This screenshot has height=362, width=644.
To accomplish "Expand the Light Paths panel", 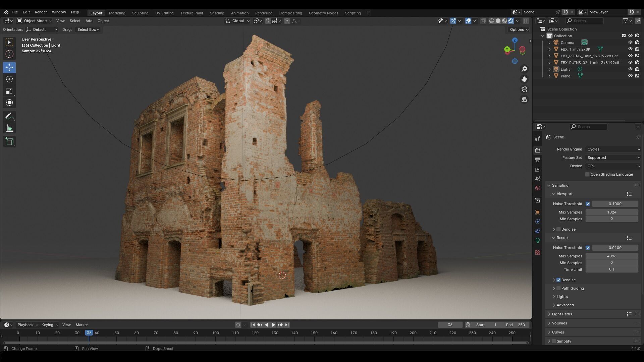I will [x=562, y=314].
